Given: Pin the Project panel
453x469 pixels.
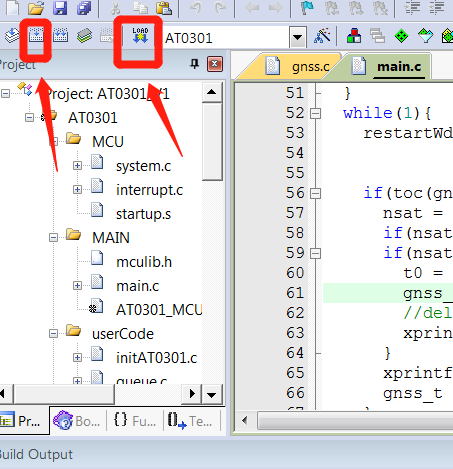Looking at the screenshot, I should click(x=195, y=64).
